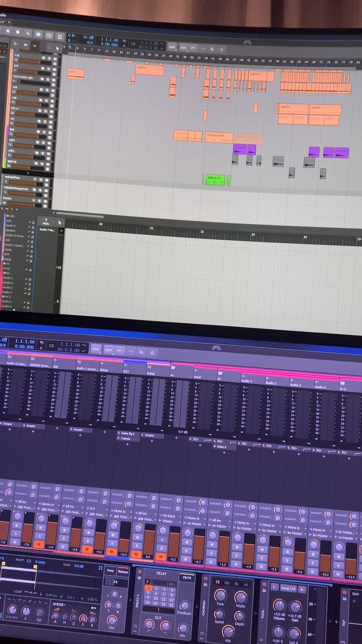Open the 3/4 input selector in the mixer
362x644 pixels.
point(96,509)
